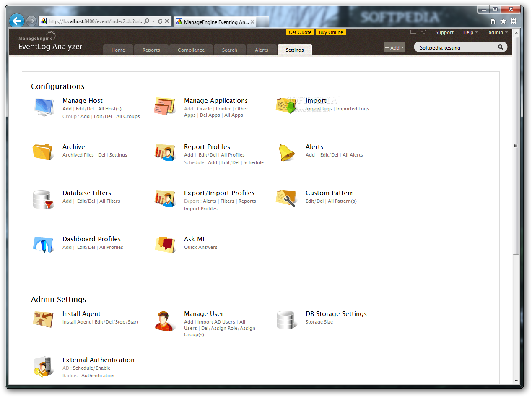The width and height of the screenshot is (532, 397).
Task: Click stop loading X in address bar
Action: pyautogui.click(x=167, y=21)
